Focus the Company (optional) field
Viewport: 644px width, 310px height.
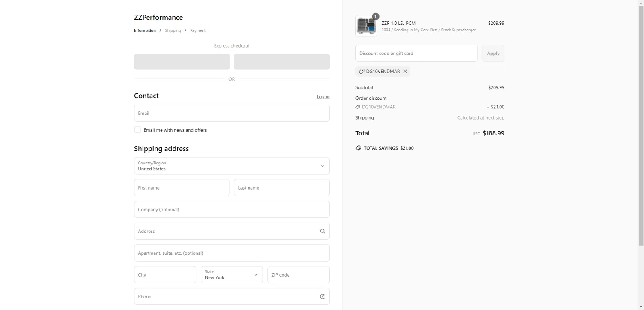coord(232,209)
